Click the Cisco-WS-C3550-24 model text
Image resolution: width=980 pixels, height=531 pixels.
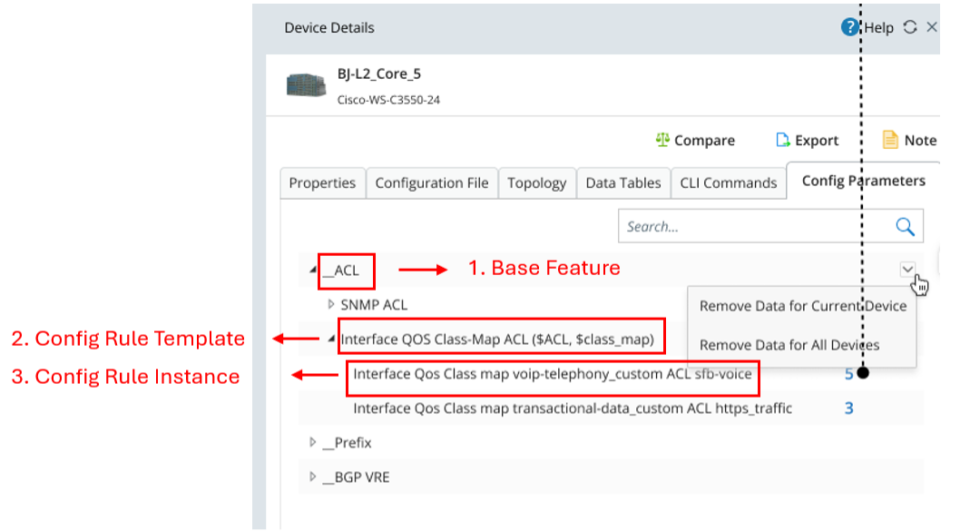coord(388,100)
